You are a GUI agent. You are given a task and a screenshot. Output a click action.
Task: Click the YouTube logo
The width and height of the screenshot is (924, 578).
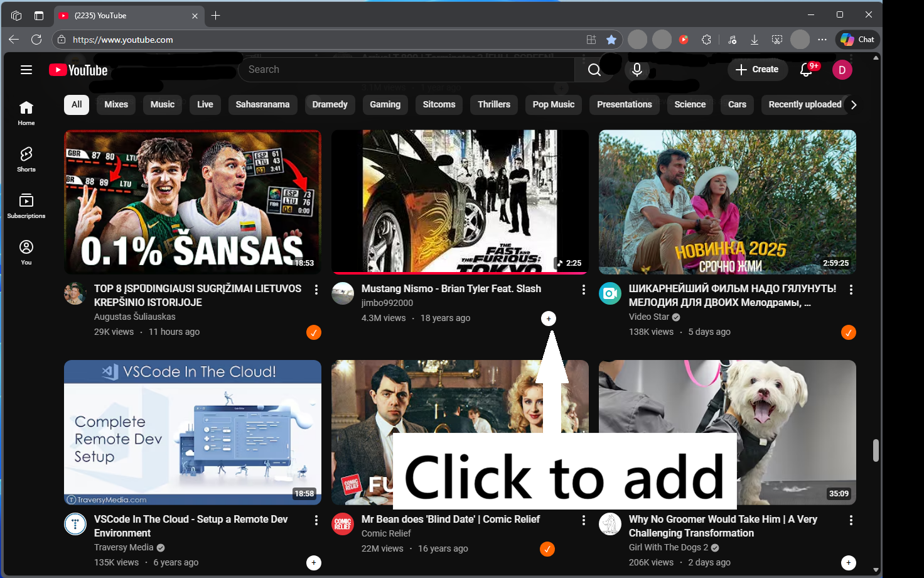pyautogui.click(x=78, y=70)
